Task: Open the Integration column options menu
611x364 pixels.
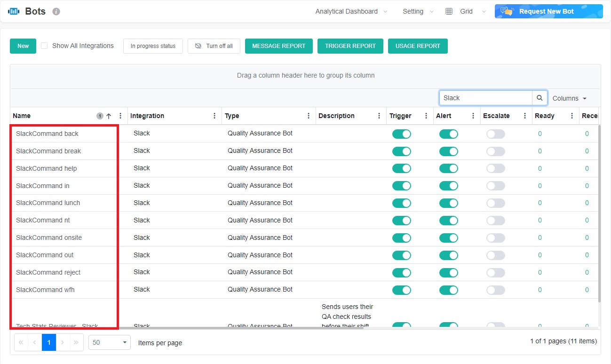Action: pyautogui.click(x=214, y=116)
